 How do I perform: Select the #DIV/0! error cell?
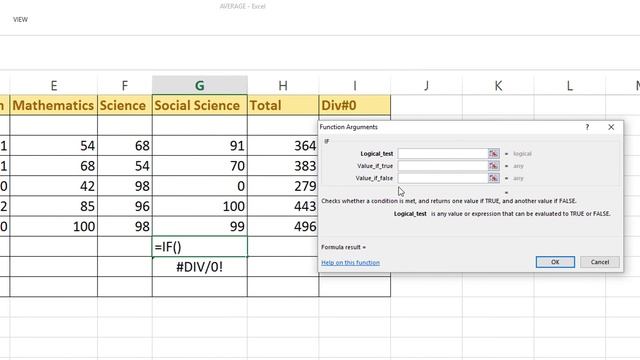200,267
